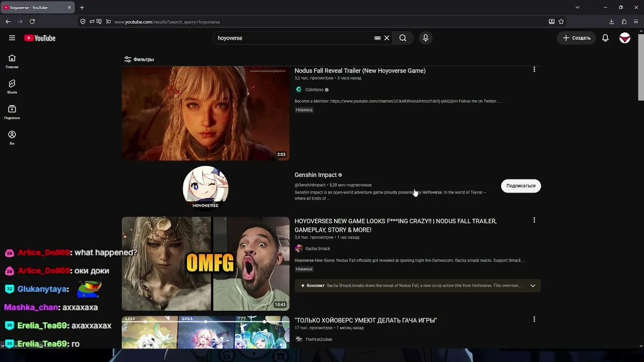Image resolution: width=644 pixels, height=362 pixels.
Task: Open options for ТОЛЬКО ХОЙОВЕРС video
Action: (534, 319)
